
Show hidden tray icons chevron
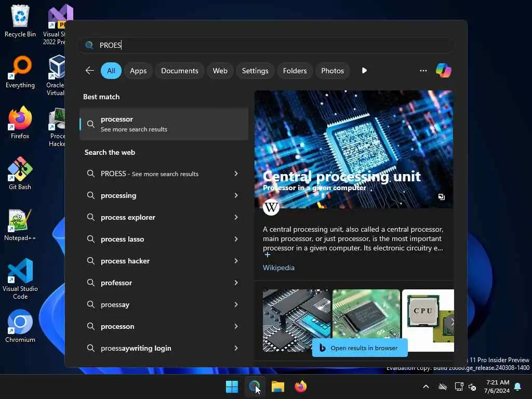click(426, 387)
